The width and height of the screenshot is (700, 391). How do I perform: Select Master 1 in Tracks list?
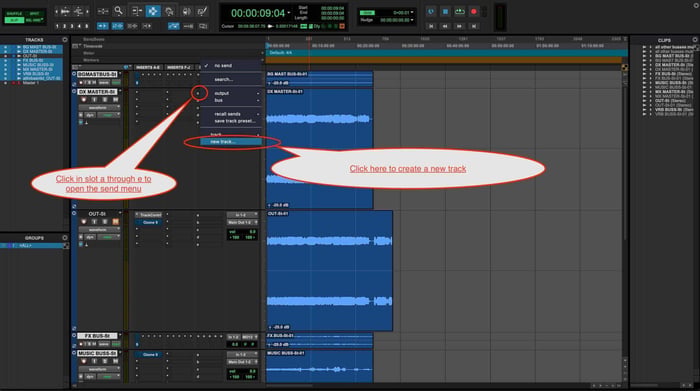click(x=30, y=83)
